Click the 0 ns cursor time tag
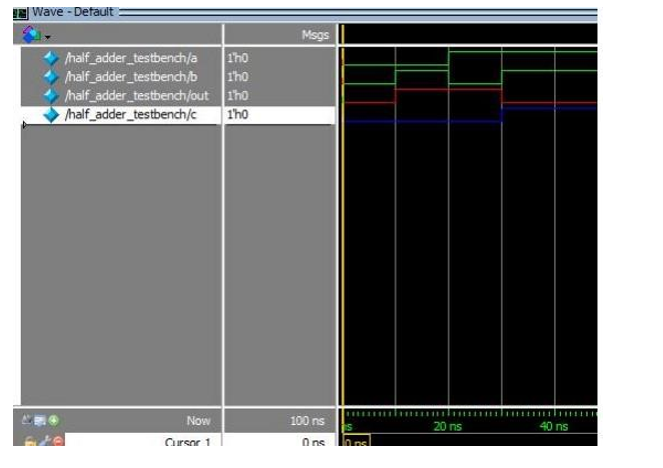The image size is (663, 468). pos(356,441)
